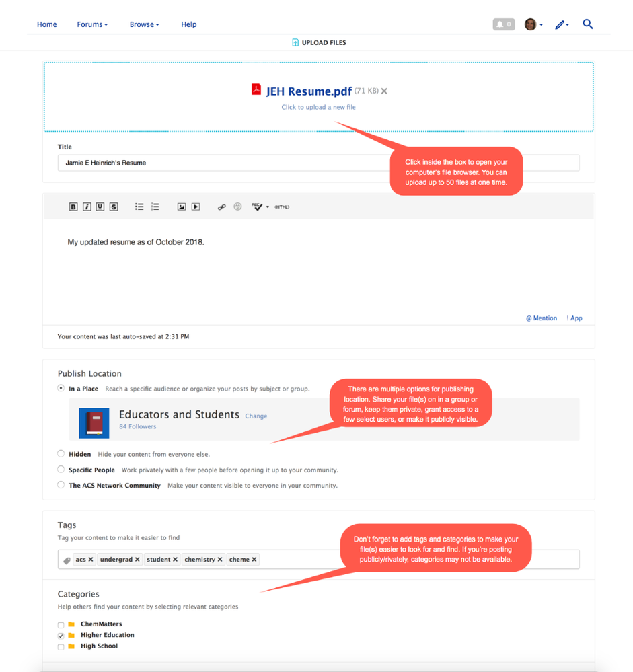Open the Browse dropdown menu
633x672 pixels.
[x=144, y=24]
